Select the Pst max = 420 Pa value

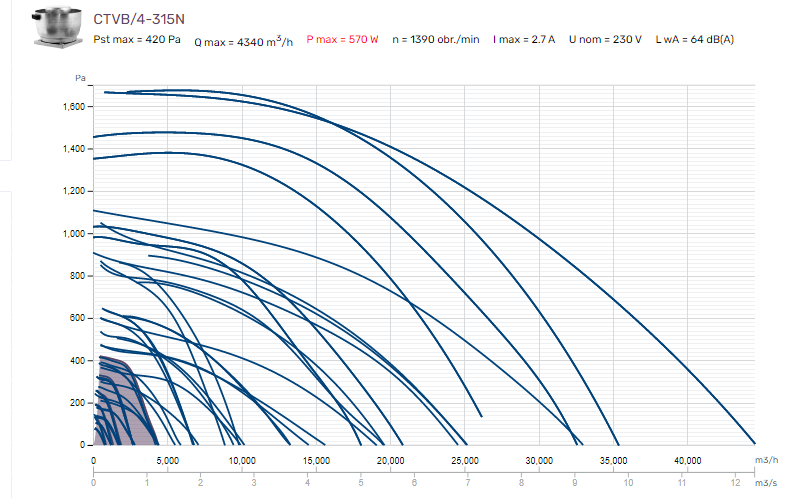[x=137, y=40]
